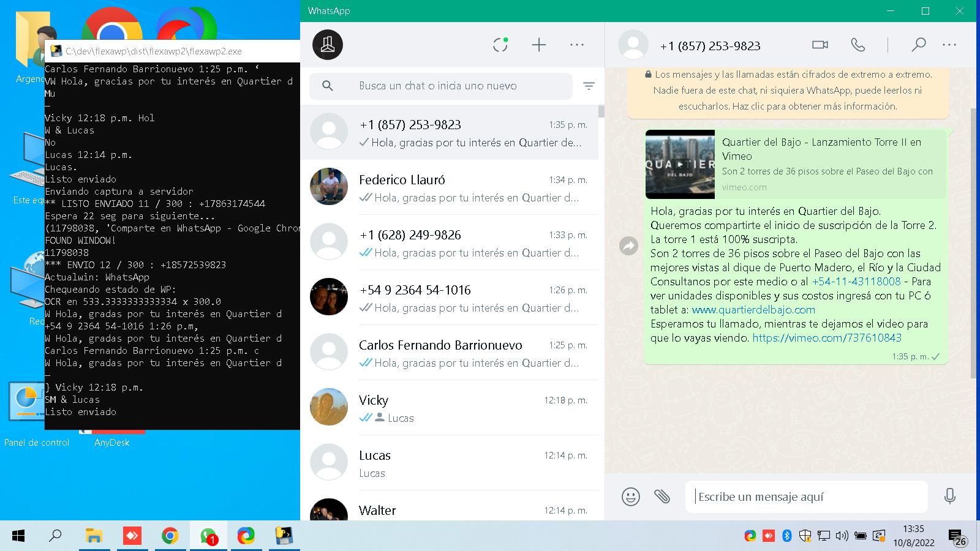Open AnyDesk from the taskbar

pos(132,536)
